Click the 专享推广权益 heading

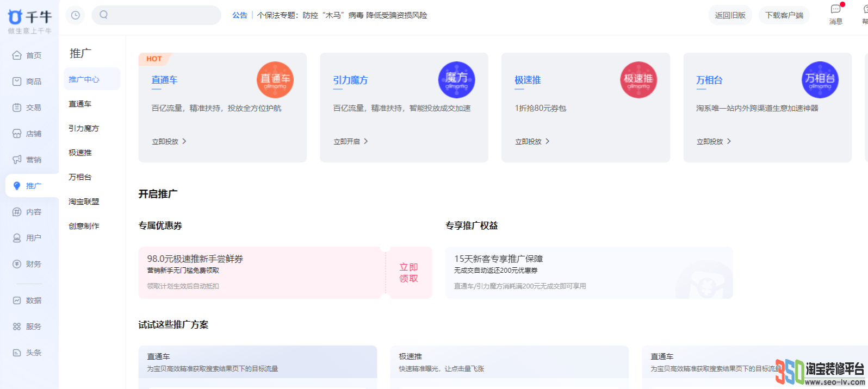(472, 225)
